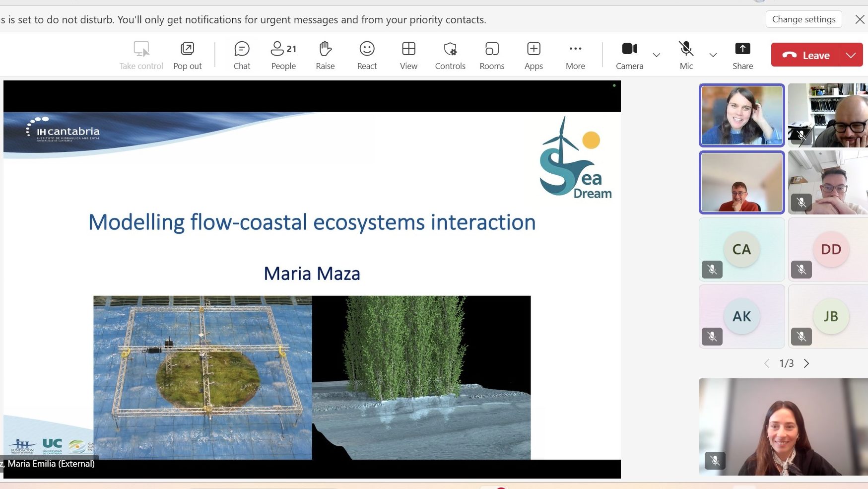Open the More actions menu
Viewport: 868px width, 489px height.
pos(575,55)
